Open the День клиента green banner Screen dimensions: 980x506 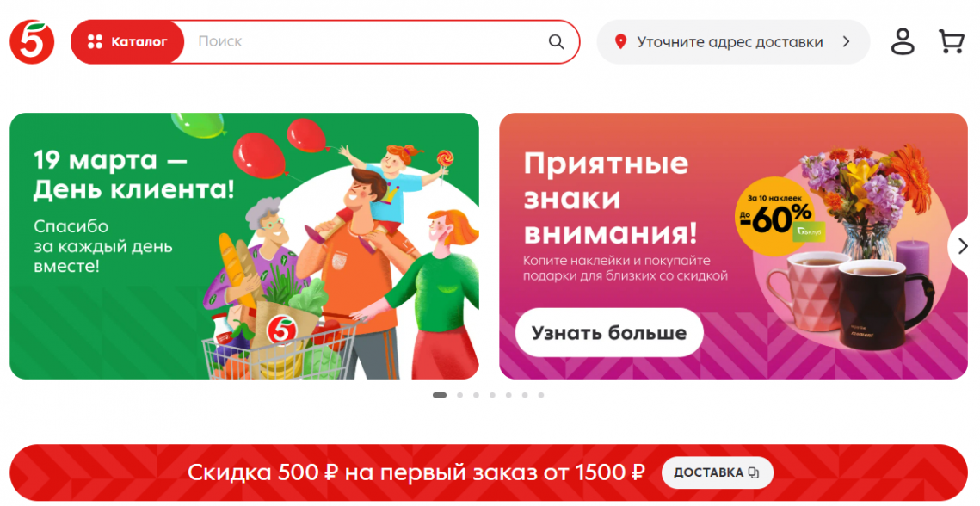[x=244, y=246]
